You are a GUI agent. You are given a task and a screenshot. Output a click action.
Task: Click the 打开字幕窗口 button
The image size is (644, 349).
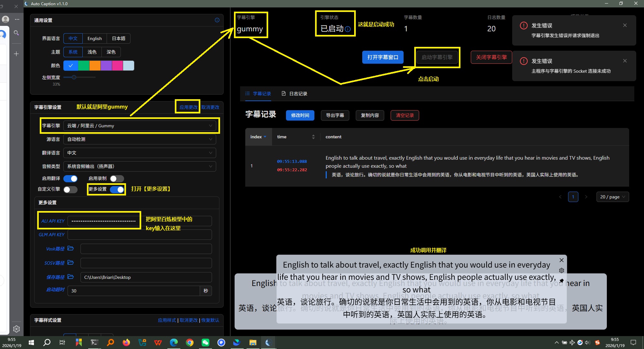383,57
